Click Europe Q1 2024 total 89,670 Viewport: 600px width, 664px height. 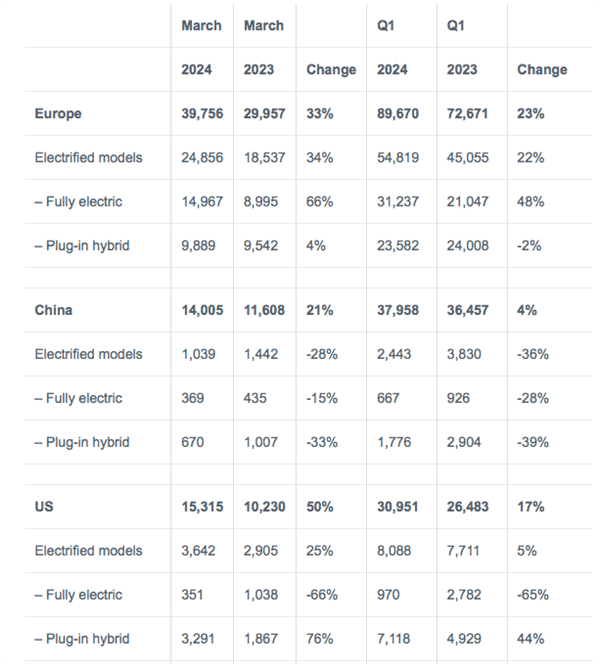(x=399, y=114)
